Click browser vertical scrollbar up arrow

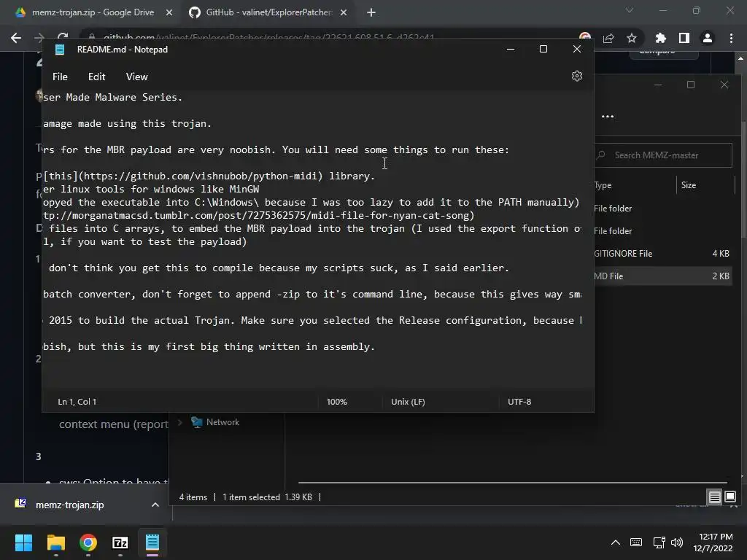coord(741,58)
